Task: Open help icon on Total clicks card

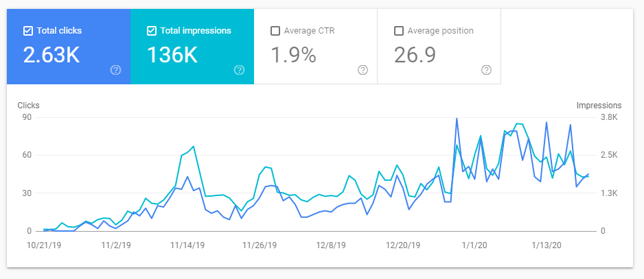Action: 116,70
